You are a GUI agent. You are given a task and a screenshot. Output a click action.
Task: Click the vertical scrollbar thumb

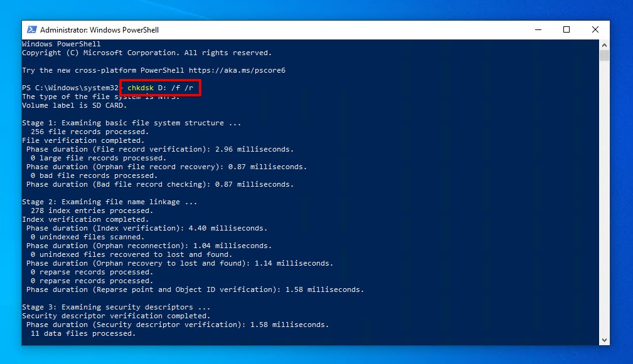(604, 55)
